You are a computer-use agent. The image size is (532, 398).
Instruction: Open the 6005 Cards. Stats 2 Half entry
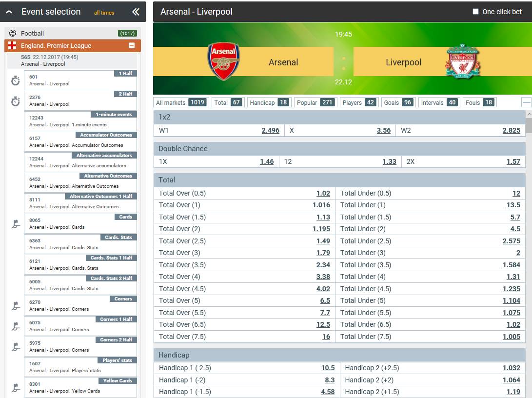click(80, 285)
